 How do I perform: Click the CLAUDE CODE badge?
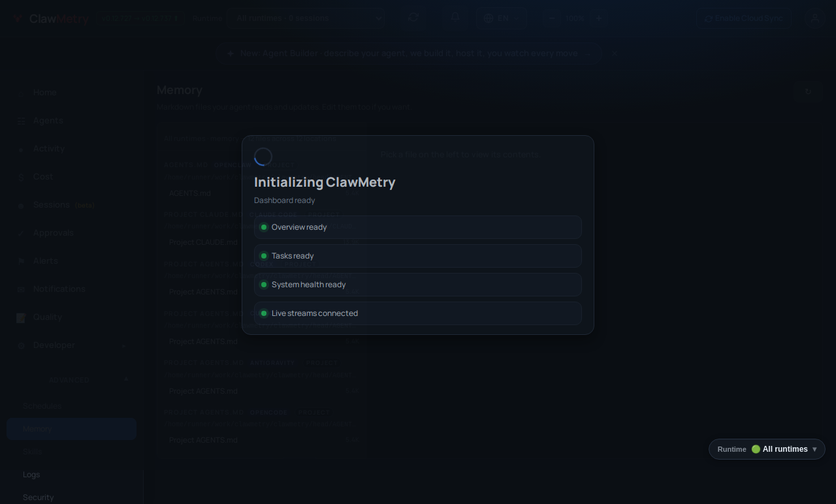click(273, 215)
